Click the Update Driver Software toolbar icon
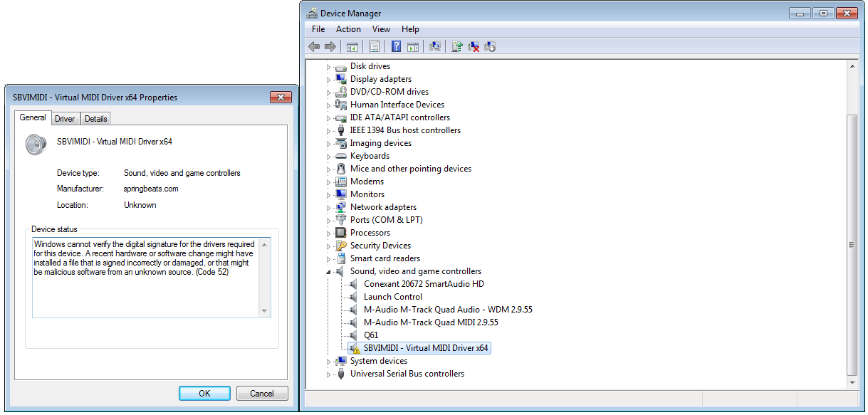868x415 pixels. [x=457, y=46]
